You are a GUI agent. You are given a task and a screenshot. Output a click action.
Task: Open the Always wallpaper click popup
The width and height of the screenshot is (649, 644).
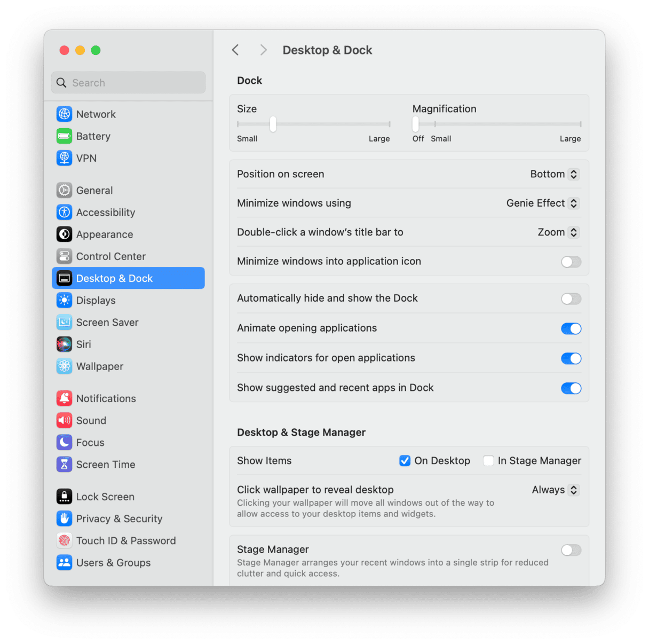click(555, 490)
